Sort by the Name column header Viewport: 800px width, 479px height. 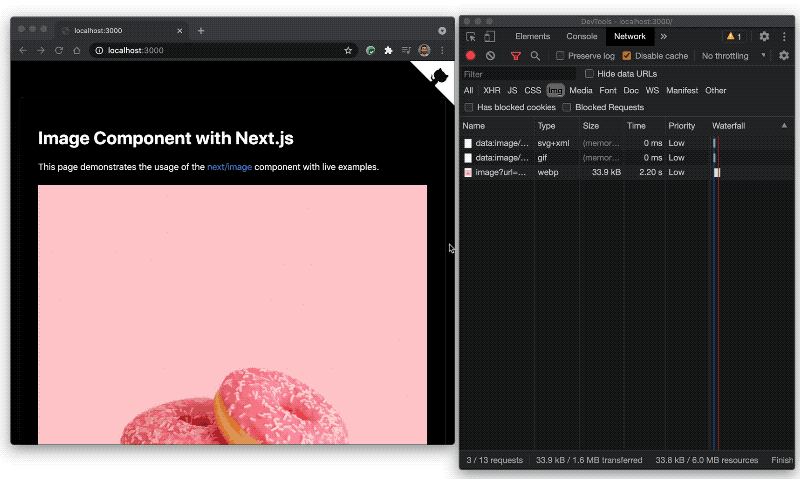click(x=496, y=125)
